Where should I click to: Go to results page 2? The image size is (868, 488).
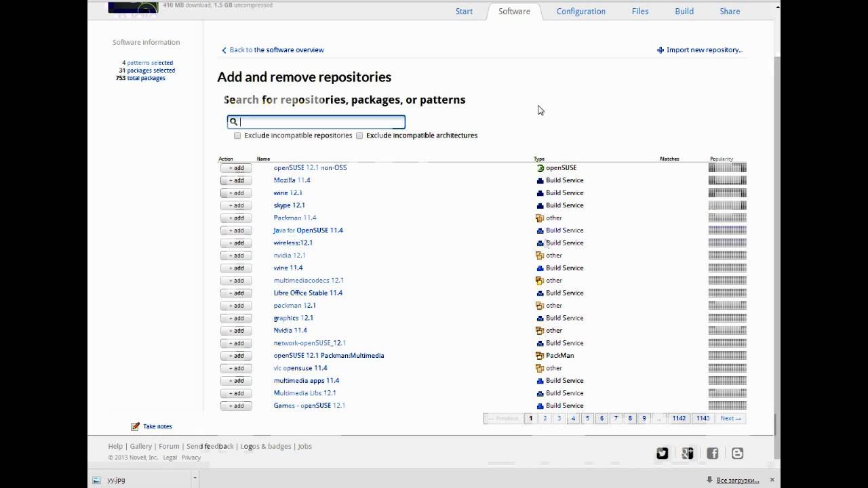coord(545,418)
